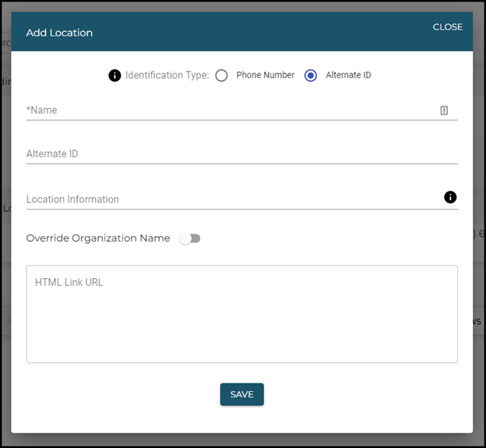486x448 pixels.
Task: Toggle the Override Organization Name switch
Action: [x=189, y=238]
